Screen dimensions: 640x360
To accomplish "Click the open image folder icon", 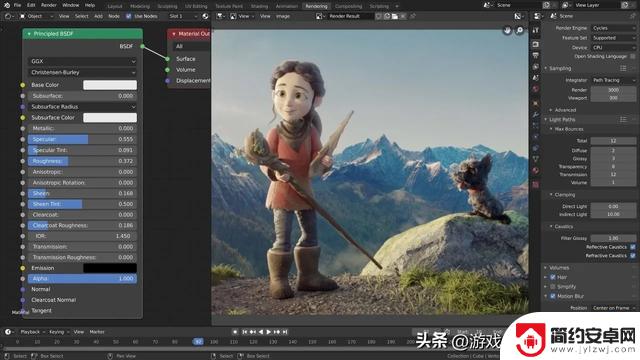I will 395,16.
